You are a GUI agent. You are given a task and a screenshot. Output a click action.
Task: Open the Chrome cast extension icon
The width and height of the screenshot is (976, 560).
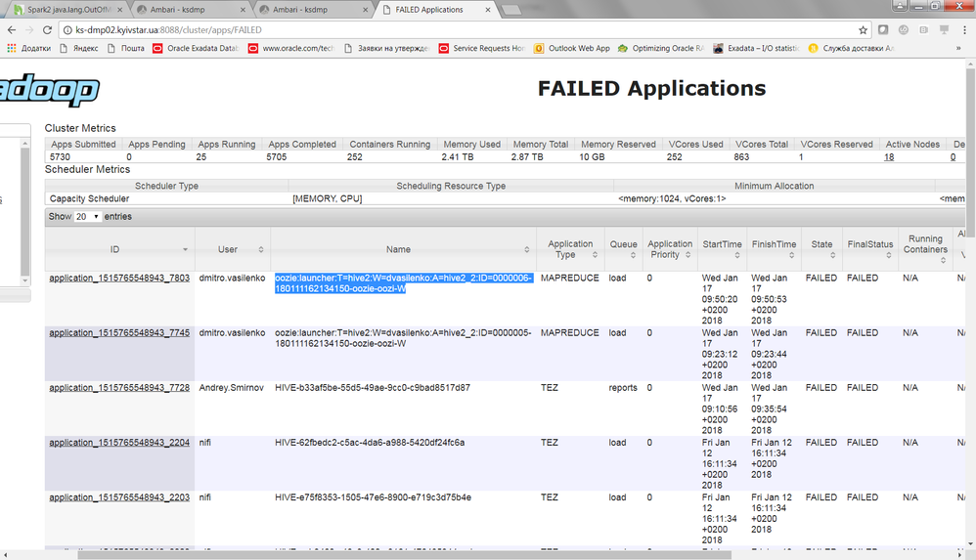coord(945,30)
